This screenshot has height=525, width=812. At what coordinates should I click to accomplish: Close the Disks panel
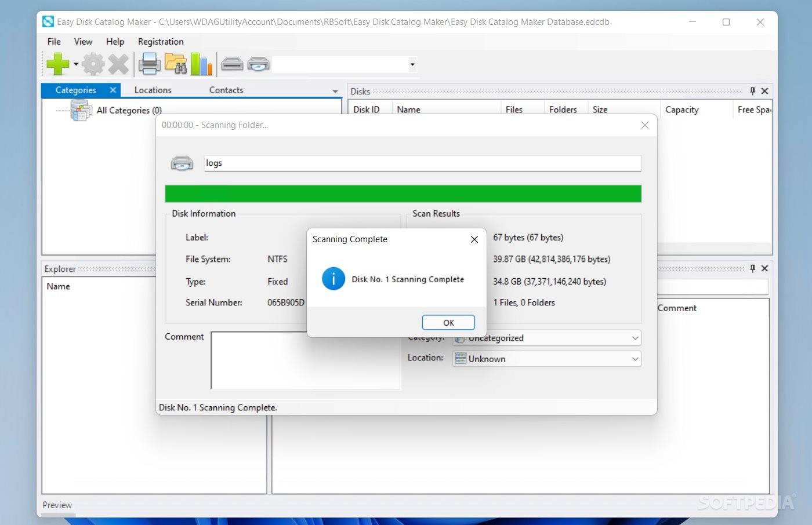click(764, 91)
